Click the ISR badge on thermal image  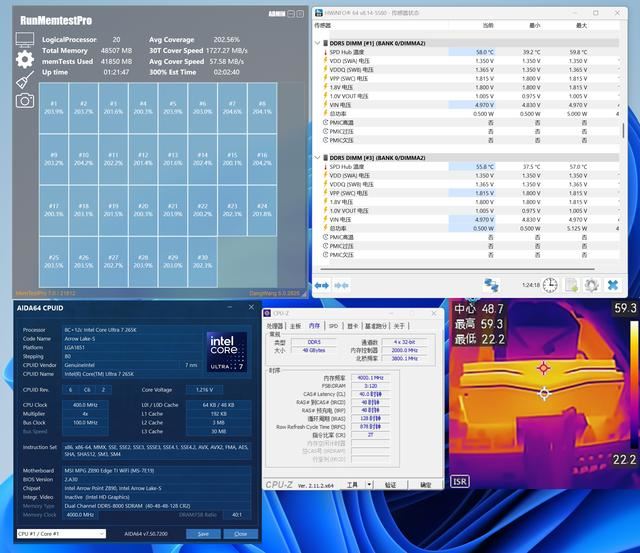[x=460, y=482]
